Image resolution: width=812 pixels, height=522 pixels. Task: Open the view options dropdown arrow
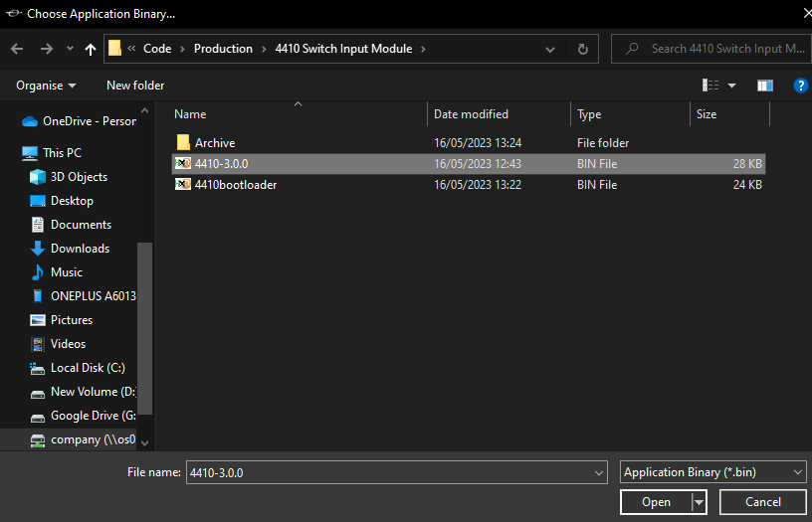731,86
